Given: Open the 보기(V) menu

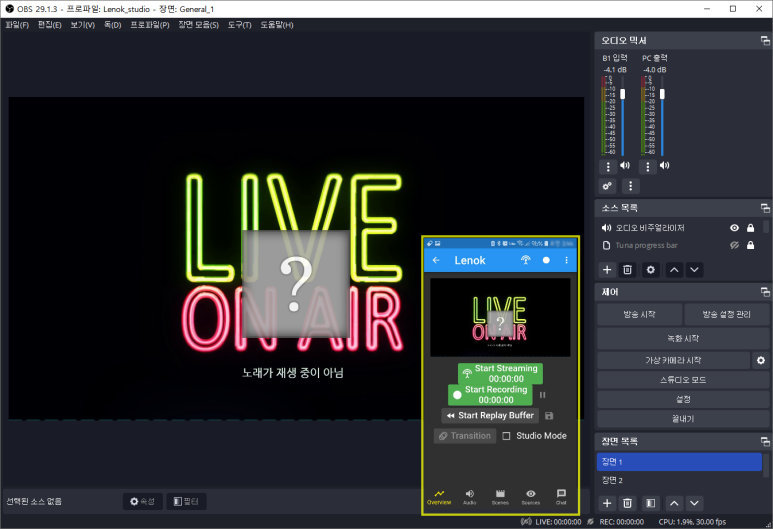Looking at the screenshot, I should (x=82, y=25).
